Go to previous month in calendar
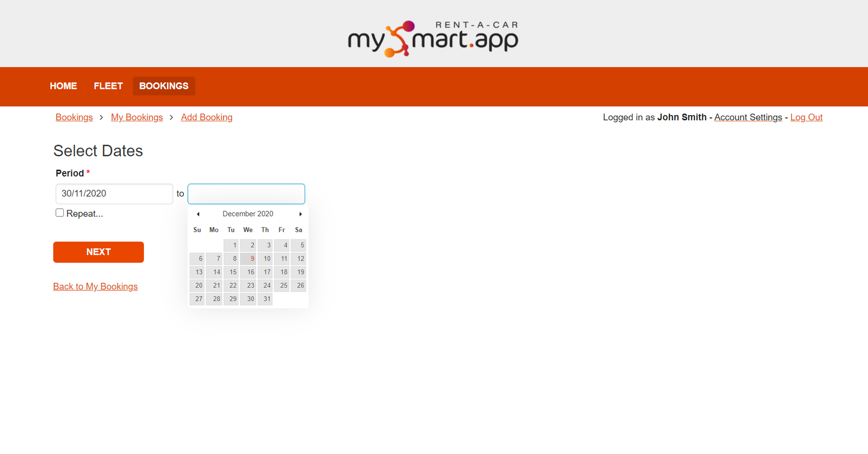This screenshot has height=454, width=868. click(198, 214)
